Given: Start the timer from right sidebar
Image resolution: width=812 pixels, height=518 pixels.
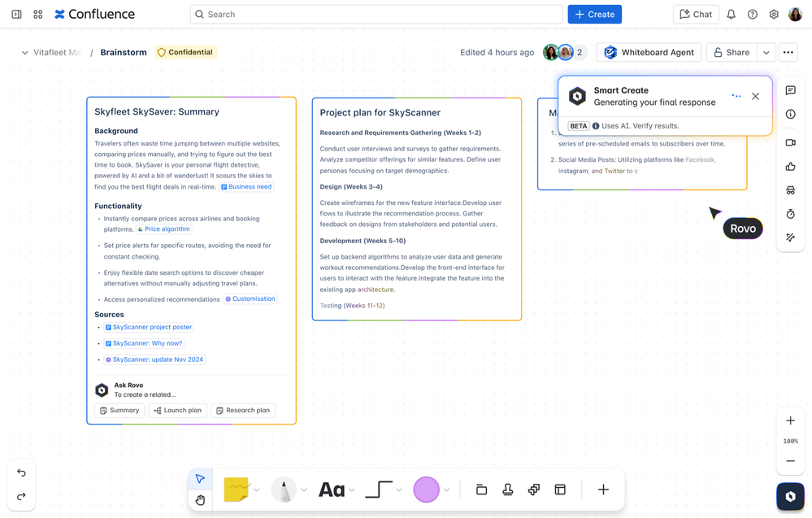Looking at the screenshot, I should [790, 214].
